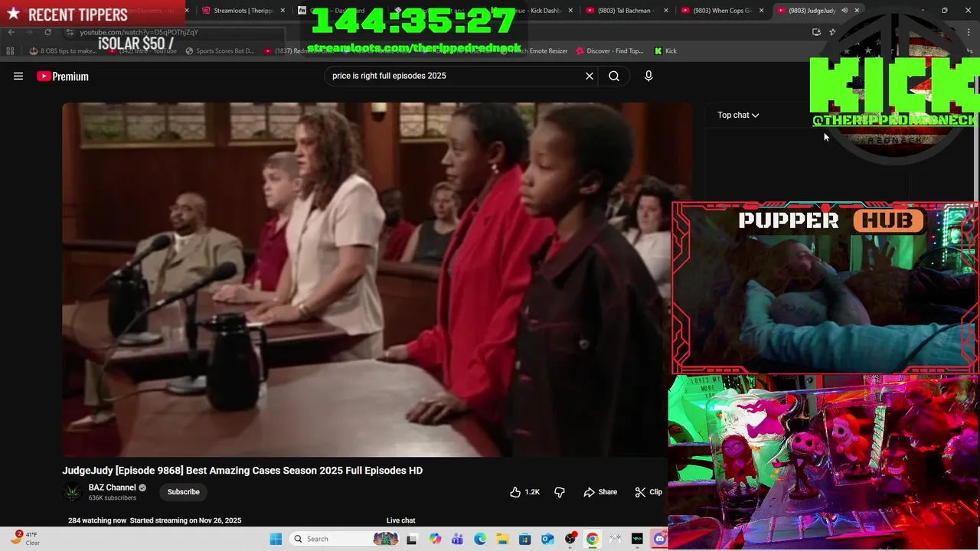Viewport: 980px width, 551px height.
Task: Close the Streamloots tab
Action: pyautogui.click(x=283, y=10)
